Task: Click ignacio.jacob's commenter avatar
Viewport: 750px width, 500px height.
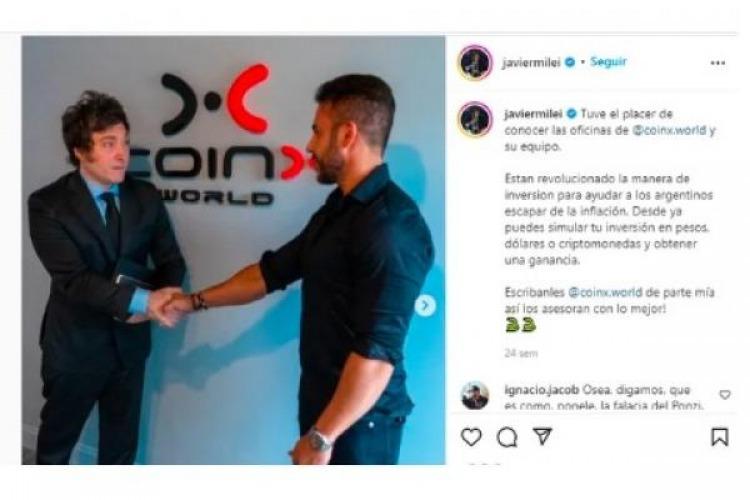Action: (x=474, y=395)
